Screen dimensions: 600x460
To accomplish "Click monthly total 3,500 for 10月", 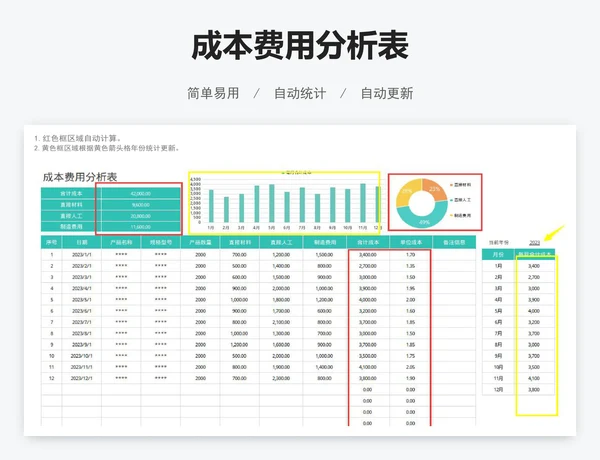I will [534, 367].
